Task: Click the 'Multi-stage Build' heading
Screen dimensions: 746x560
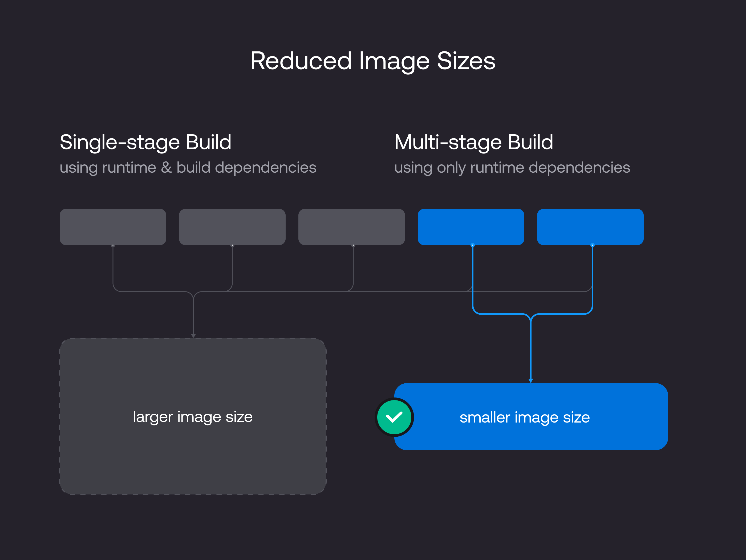Action: (474, 142)
